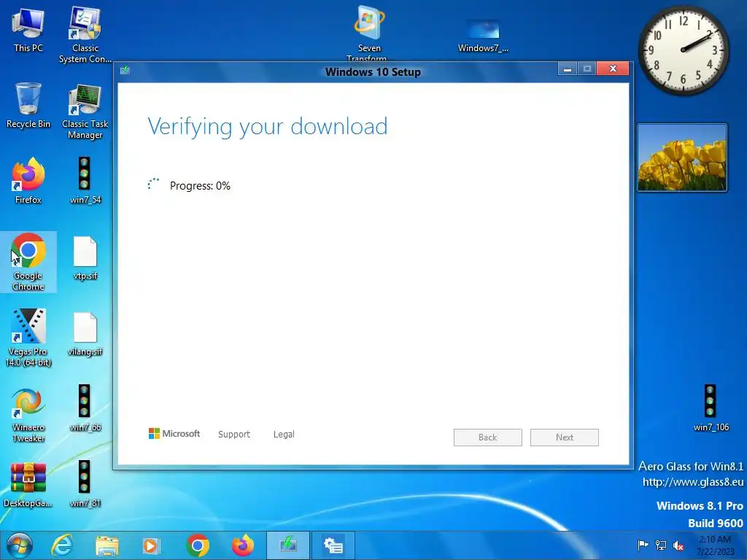Click the Windows 10 Setup title bar icon
The height and width of the screenshot is (560, 747).
point(125,71)
